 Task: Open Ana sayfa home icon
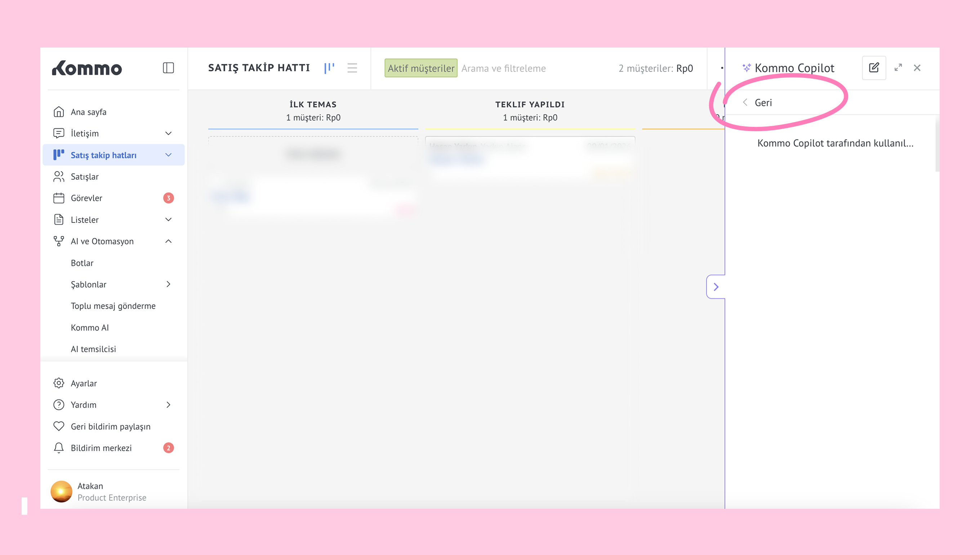click(x=59, y=112)
